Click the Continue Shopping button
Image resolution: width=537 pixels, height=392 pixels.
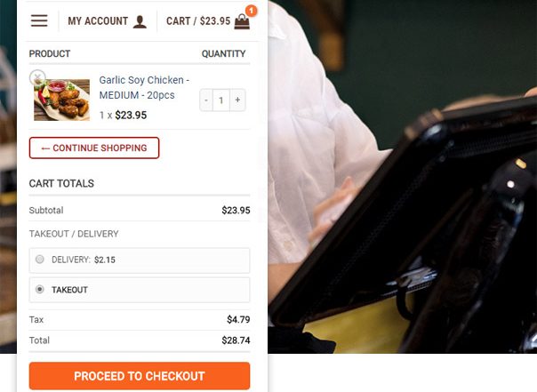pos(94,148)
